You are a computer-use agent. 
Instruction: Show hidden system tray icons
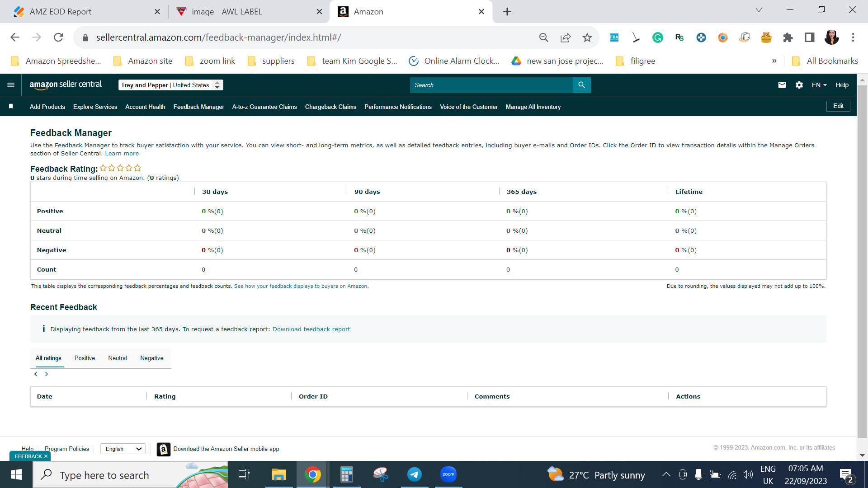pos(666,474)
